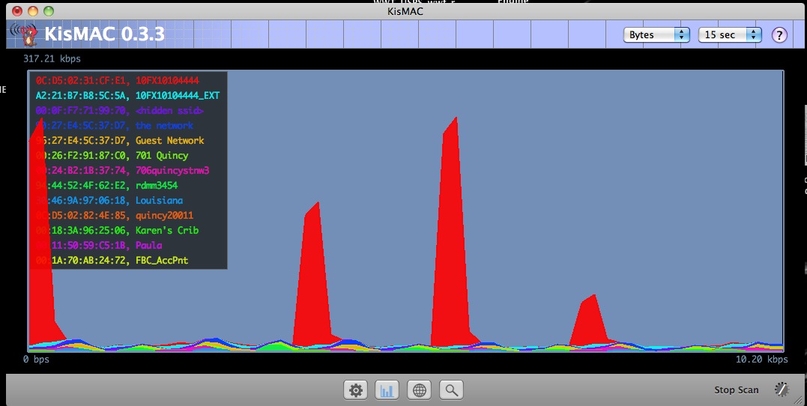Image resolution: width=807 pixels, height=406 pixels.
Task: Click the magnifier details icon
Action: pos(452,390)
